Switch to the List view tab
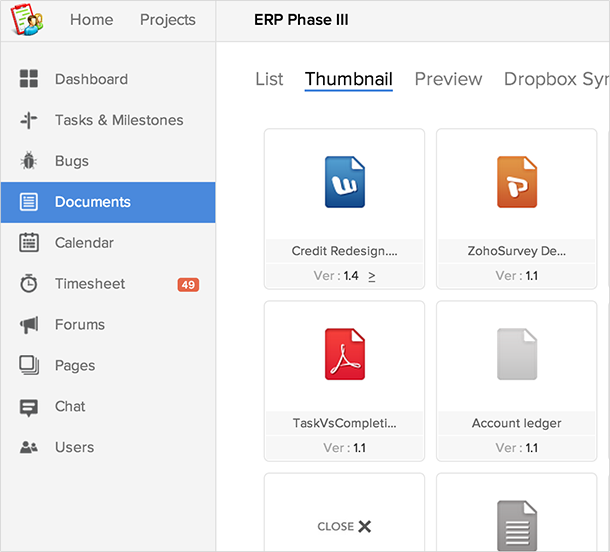Screen dimensions: 610x552 269,79
